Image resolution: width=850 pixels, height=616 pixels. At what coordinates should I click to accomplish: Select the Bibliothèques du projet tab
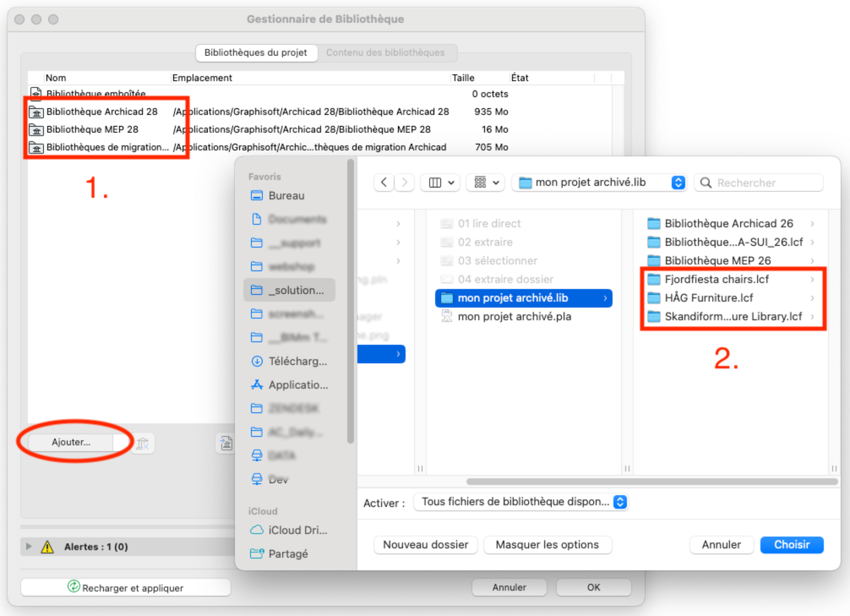[256, 53]
